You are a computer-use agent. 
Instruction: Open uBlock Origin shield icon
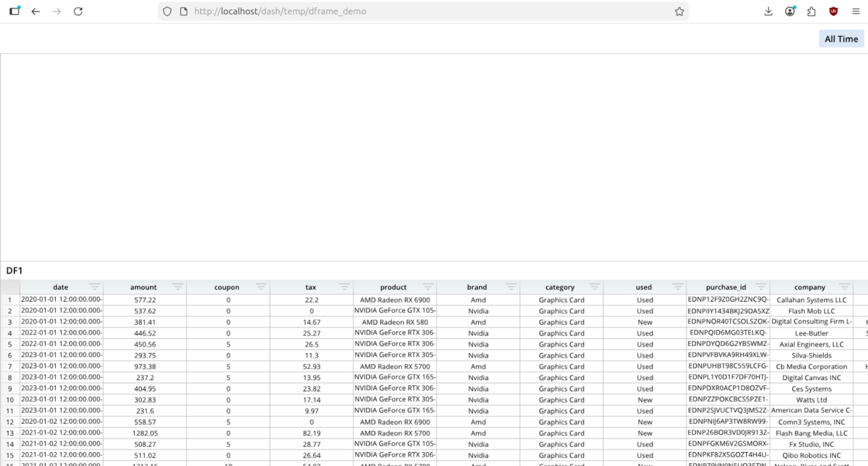pyautogui.click(x=833, y=12)
